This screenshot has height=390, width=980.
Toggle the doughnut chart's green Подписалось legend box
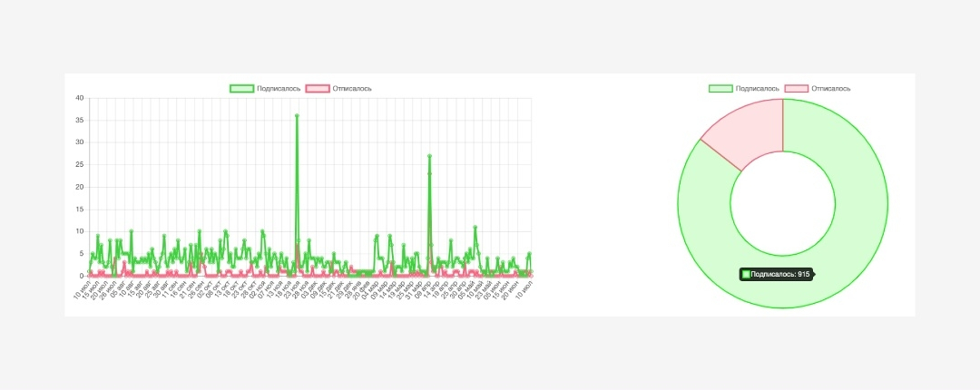(x=720, y=89)
